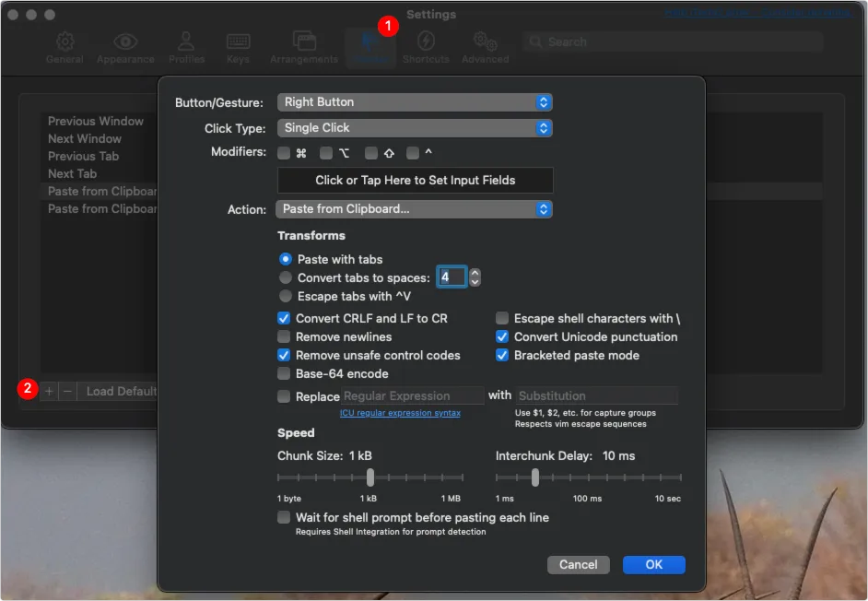Open the Shortcuts tab

coord(426,48)
